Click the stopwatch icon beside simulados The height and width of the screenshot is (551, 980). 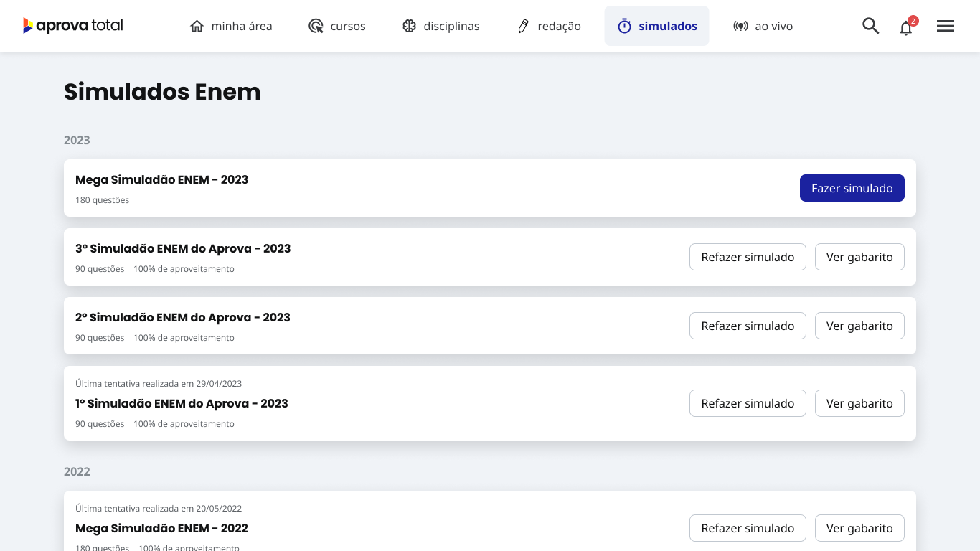pos(624,26)
